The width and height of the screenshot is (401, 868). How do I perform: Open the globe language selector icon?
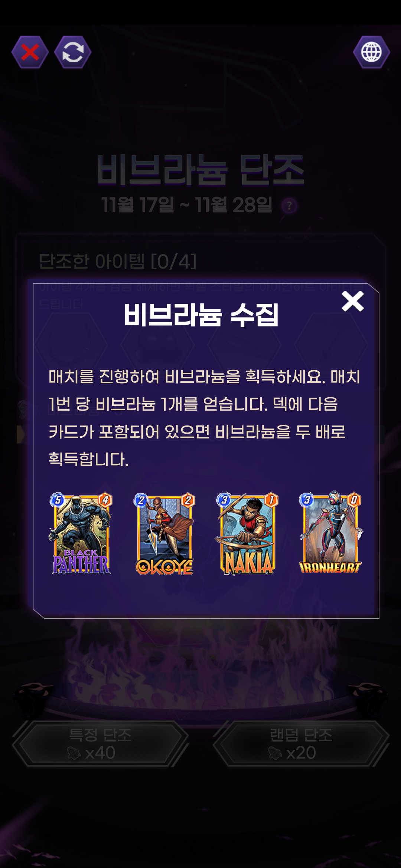(x=371, y=52)
